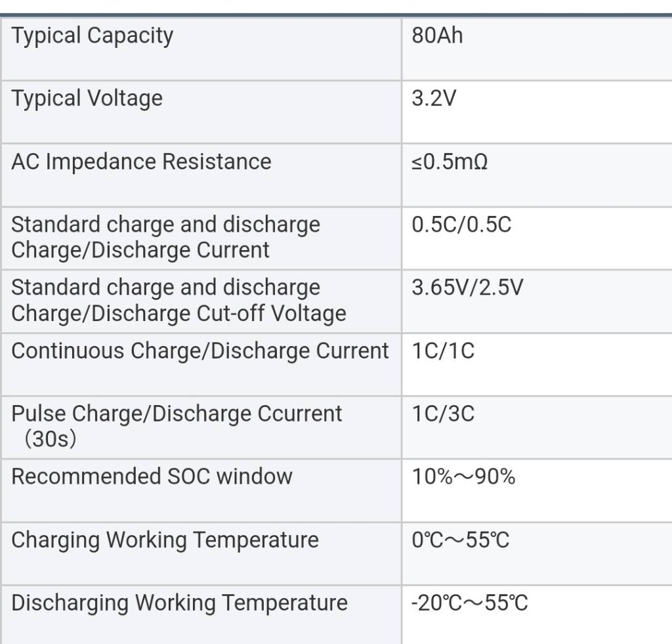672x644 pixels.
Task: Click the Typical Capacity label cell
Action: pos(93,35)
